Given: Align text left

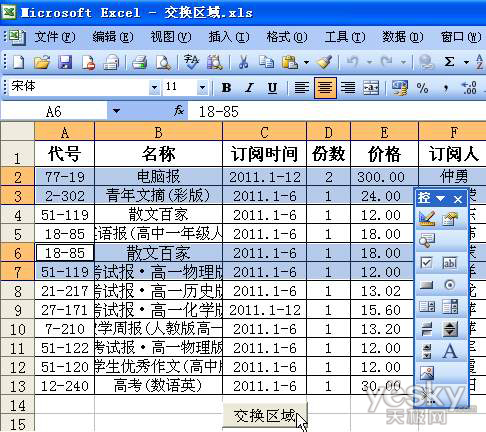Looking at the screenshot, I should (302, 88).
